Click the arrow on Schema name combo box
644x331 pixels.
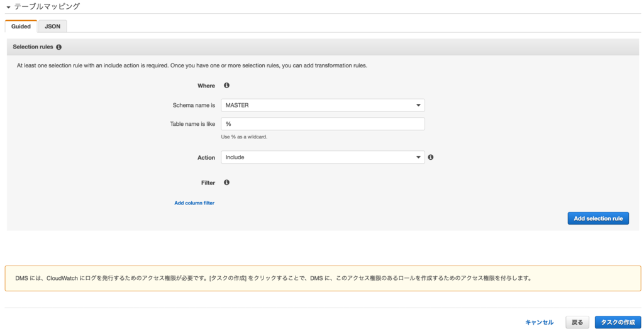click(x=418, y=105)
